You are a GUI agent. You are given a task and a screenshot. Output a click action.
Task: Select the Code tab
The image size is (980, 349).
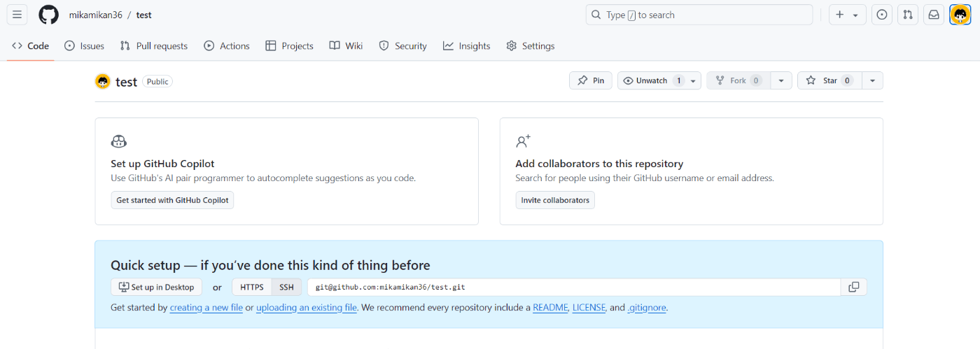(31, 46)
